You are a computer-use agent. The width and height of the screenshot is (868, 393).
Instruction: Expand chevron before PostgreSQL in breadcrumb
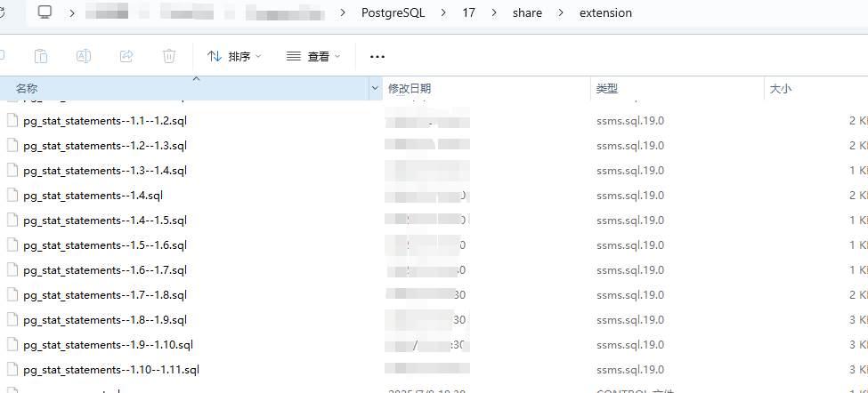[344, 12]
